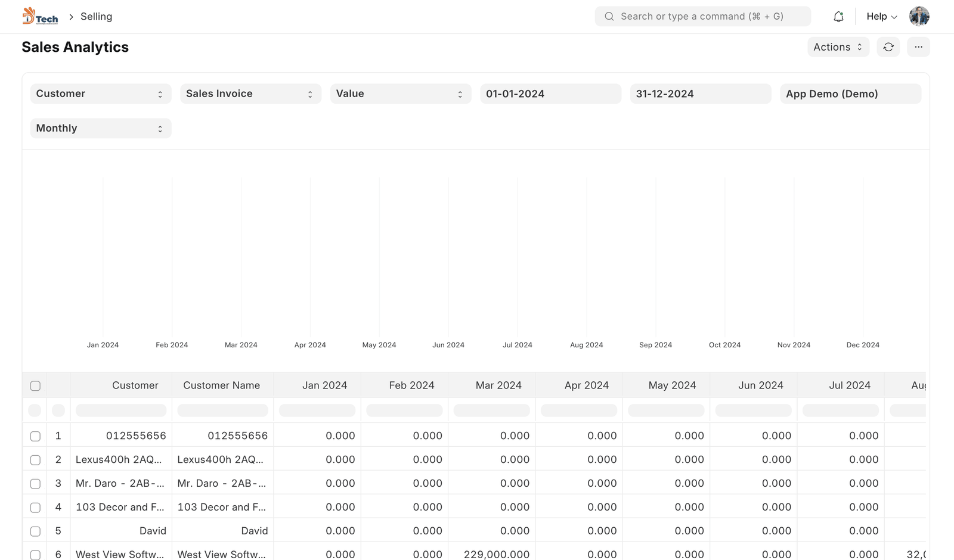The height and width of the screenshot is (560, 954).
Task: Toggle checkbox for Lexus400h row
Action: 35,460
